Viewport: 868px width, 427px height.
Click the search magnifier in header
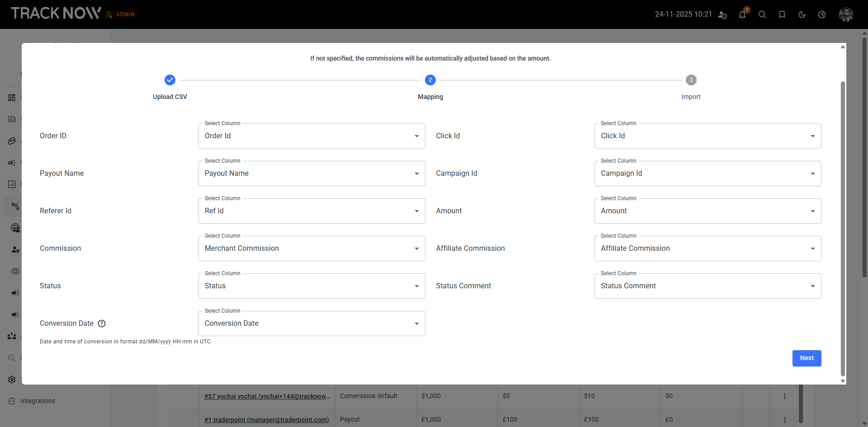pos(762,14)
